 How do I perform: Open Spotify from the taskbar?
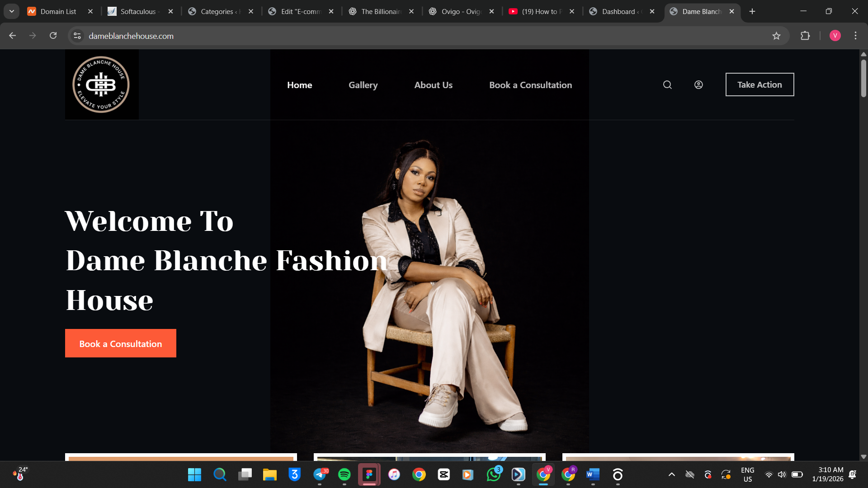[344, 474]
